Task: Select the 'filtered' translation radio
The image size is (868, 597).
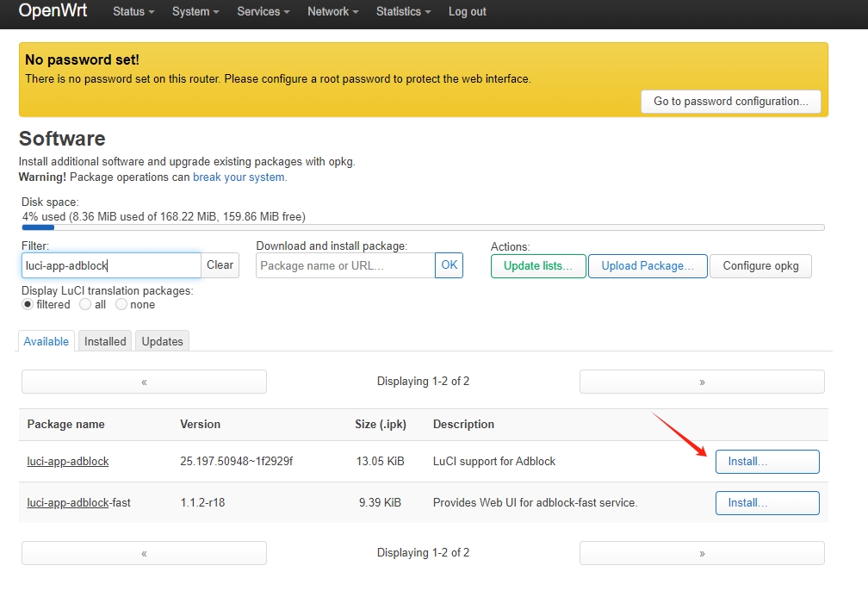Action: [x=28, y=305]
